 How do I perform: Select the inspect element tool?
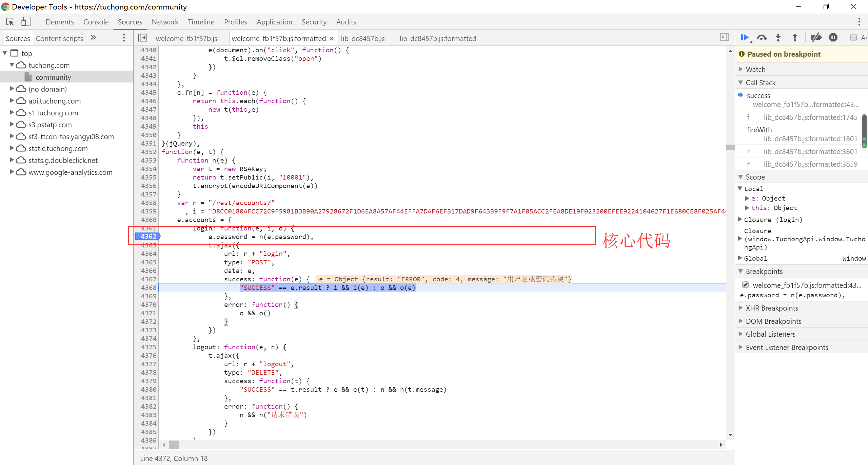tap(10, 22)
